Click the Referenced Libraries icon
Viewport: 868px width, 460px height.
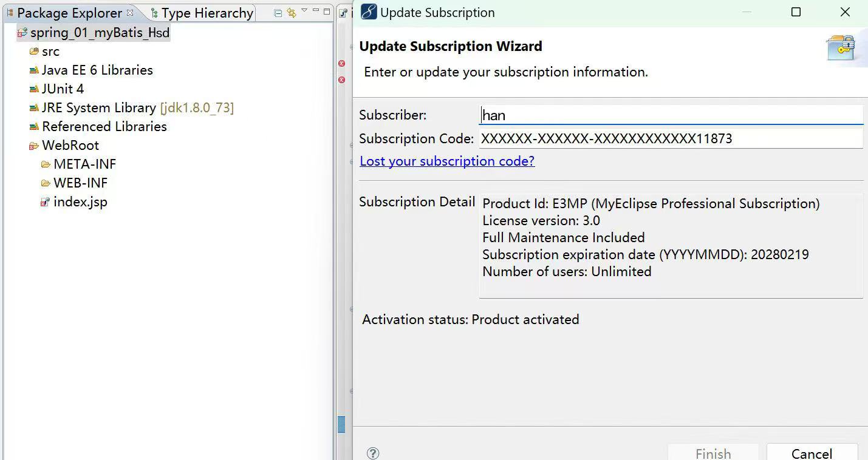point(34,127)
